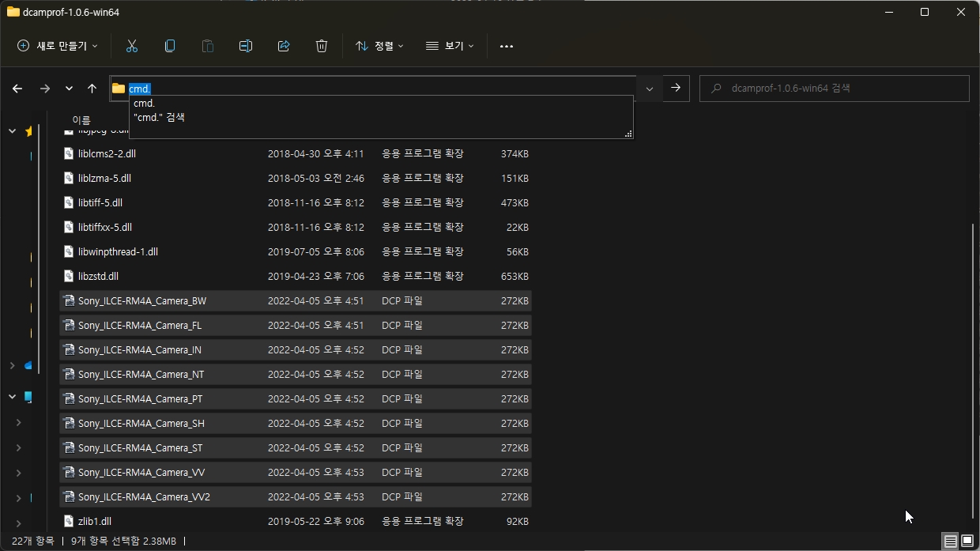Viewport: 980px width, 551px height.
Task: Click the vertical scrollbar of file list
Action: click(x=974, y=370)
